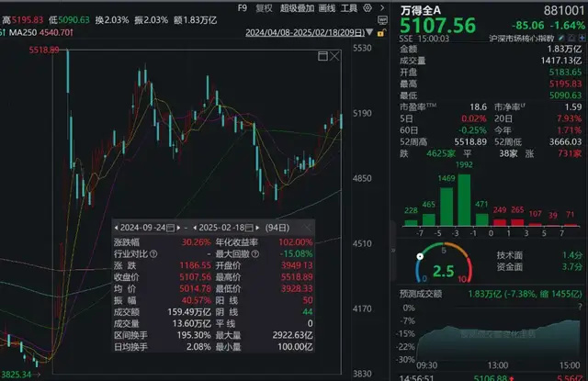Click the 5190 price axis label
This screenshot has height=381, width=588.
pyautogui.click(x=362, y=113)
